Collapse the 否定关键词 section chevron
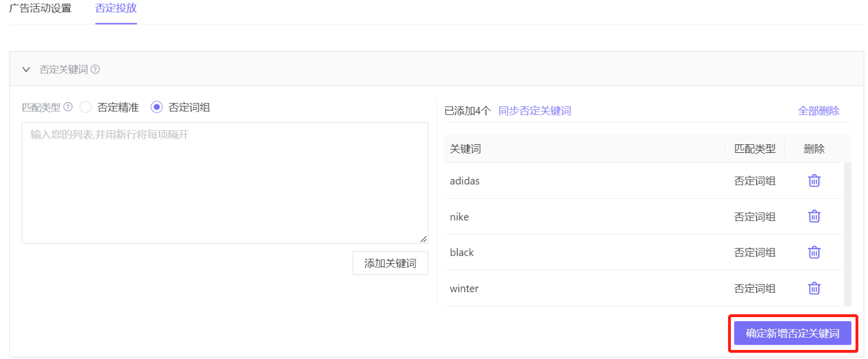Viewport: 868px width, 359px height. tap(26, 70)
